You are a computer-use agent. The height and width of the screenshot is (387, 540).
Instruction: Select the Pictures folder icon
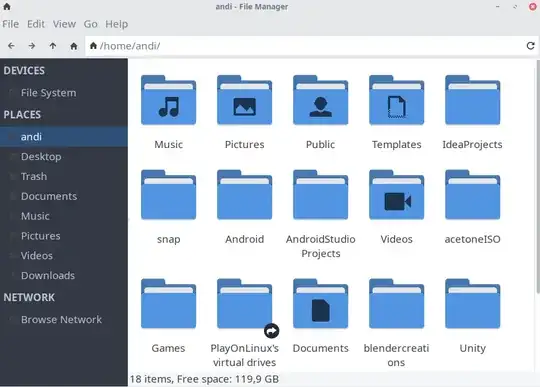[x=245, y=100]
